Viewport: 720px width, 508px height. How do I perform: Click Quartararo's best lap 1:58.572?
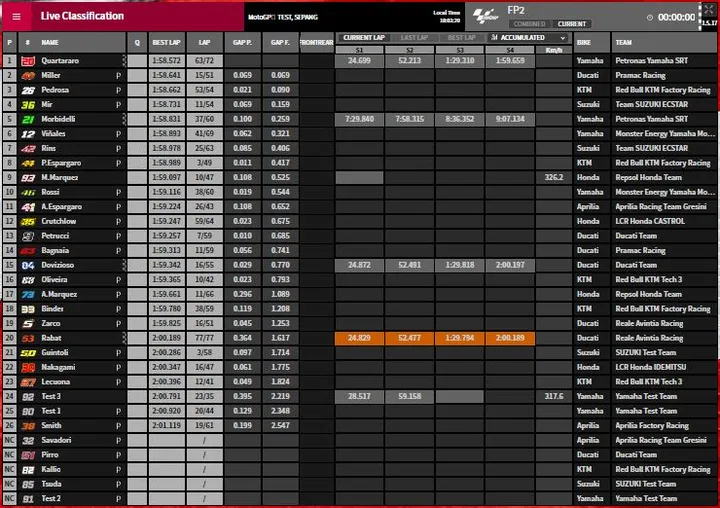click(166, 61)
